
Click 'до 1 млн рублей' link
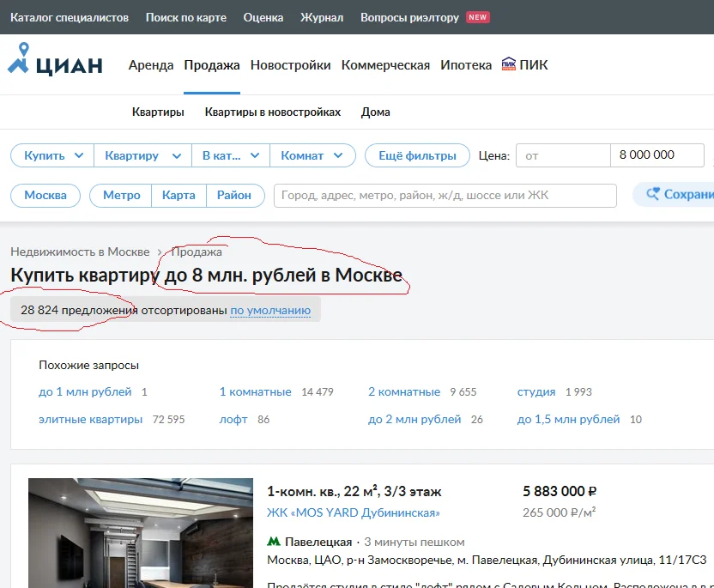tap(85, 391)
